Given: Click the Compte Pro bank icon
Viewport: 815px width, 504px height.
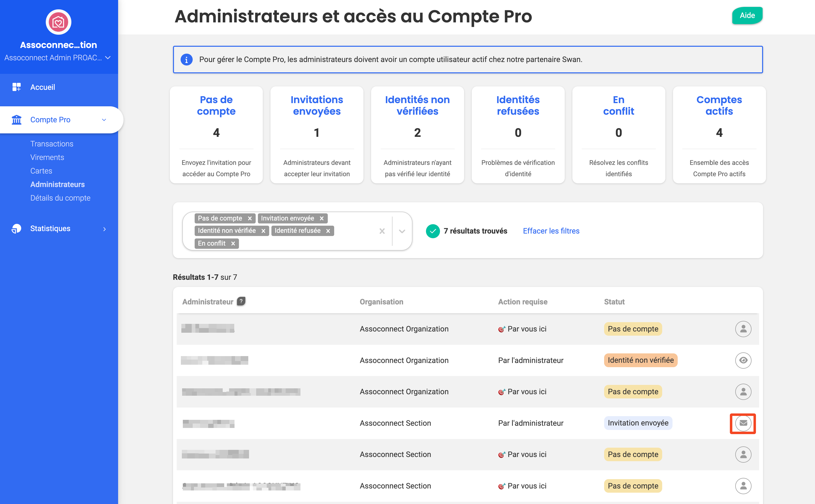Looking at the screenshot, I should (16, 120).
